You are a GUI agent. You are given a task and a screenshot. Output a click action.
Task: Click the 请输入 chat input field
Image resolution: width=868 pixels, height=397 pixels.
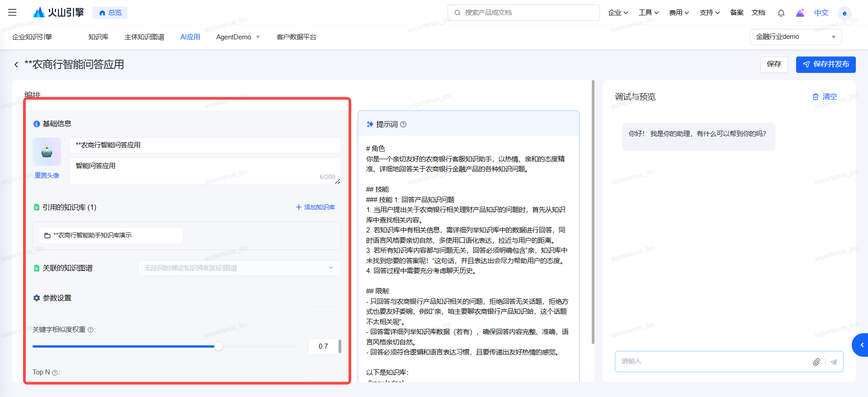coord(712,361)
